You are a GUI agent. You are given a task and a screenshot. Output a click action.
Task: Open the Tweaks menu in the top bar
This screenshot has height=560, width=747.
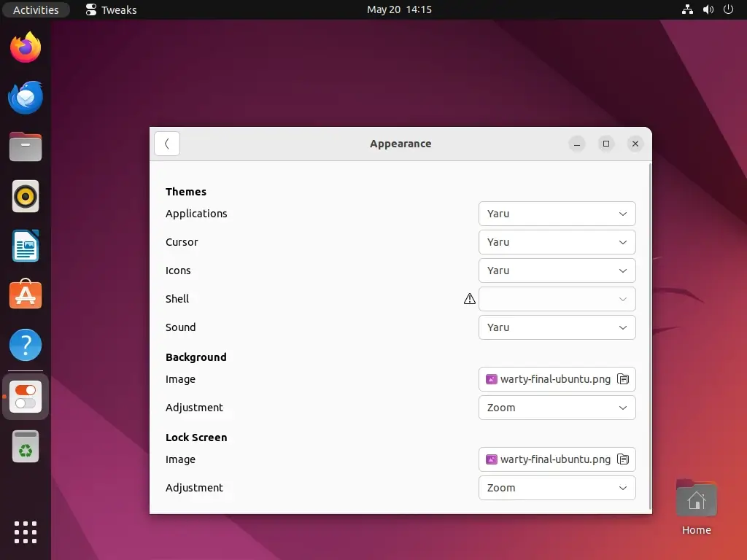tap(110, 9)
